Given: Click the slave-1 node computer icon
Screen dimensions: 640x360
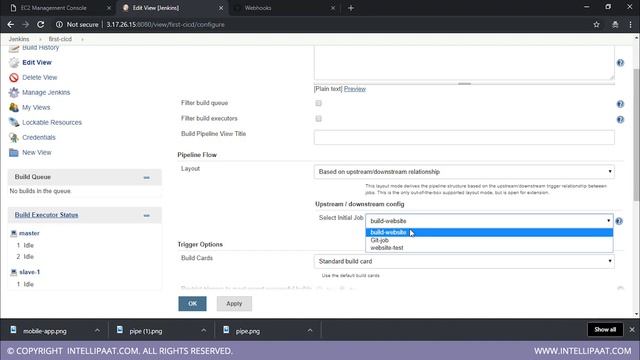Looking at the screenshot, I should pyautogui.click(x=13, y=272).
